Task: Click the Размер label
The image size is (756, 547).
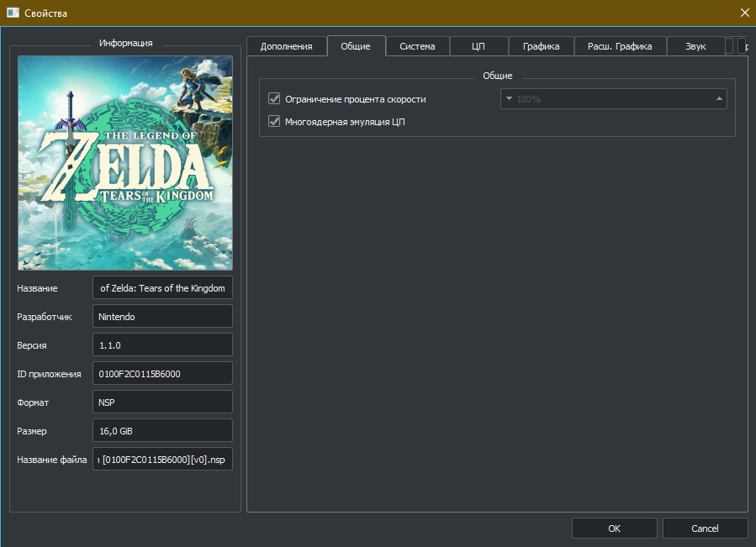Action: pos(32,431)
